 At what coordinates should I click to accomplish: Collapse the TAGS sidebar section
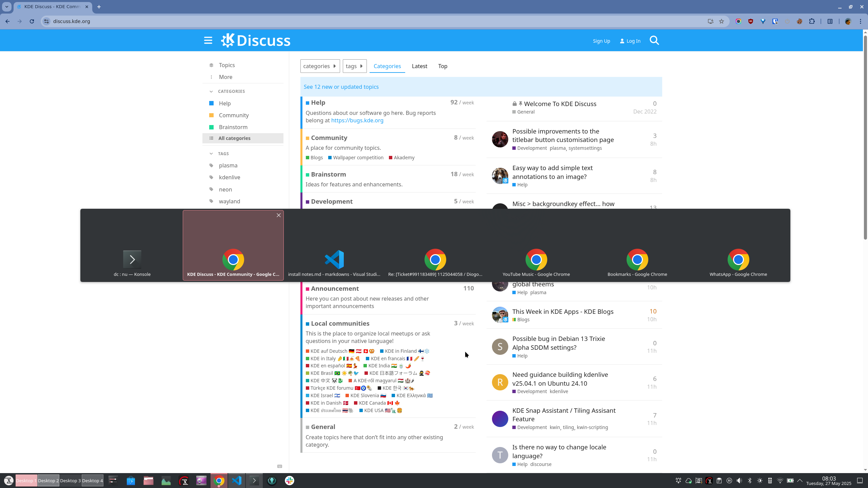point(219,154)
